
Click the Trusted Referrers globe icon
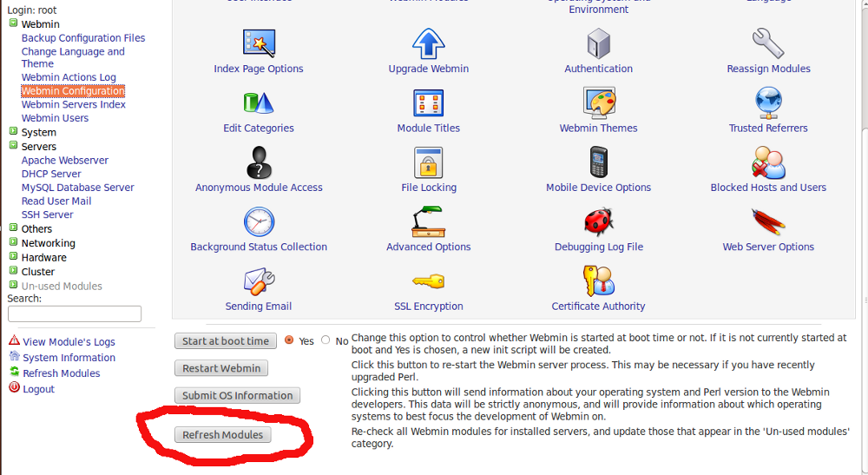[768, 103]
